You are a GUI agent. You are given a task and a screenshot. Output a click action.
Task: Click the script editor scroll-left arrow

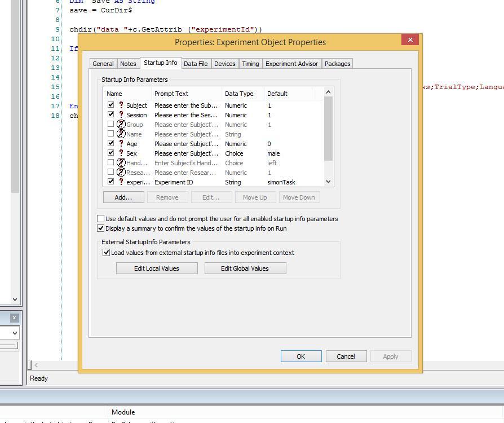36,365
